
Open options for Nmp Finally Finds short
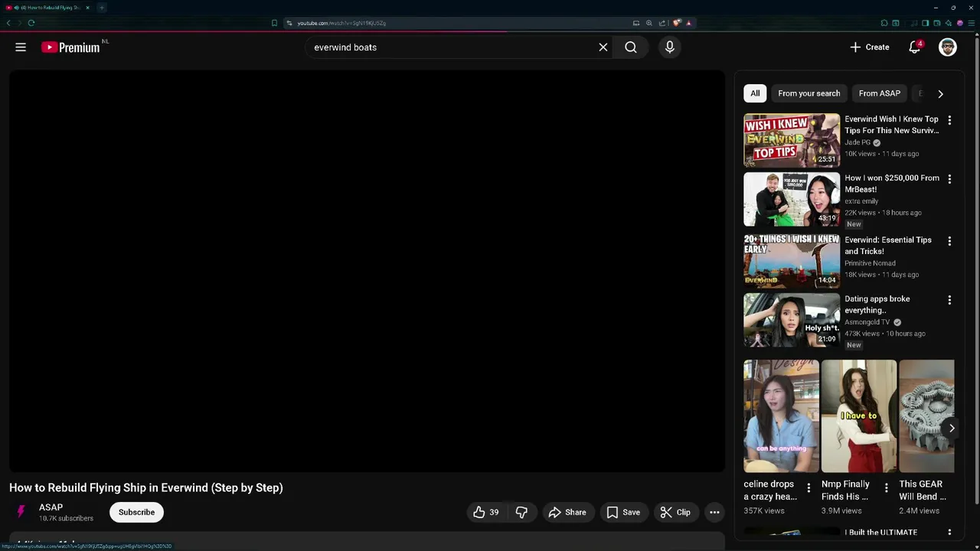(x=887, y=487)
